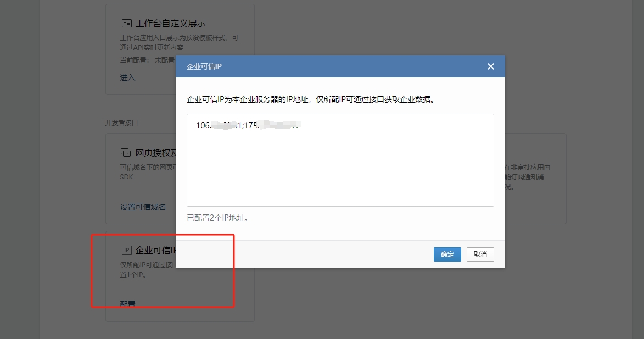This screenshot has width=644, height=339.
Task: Click the 配置 link in 企业可信IP card
Action: 127,303
